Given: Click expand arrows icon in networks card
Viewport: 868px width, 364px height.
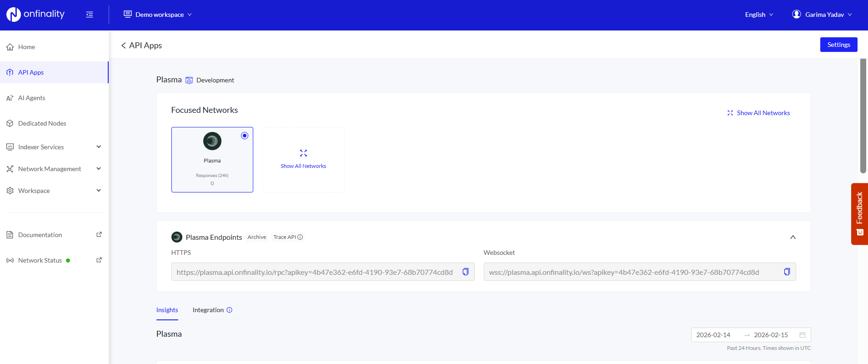Looking at the screenshot, I should 303,153.
